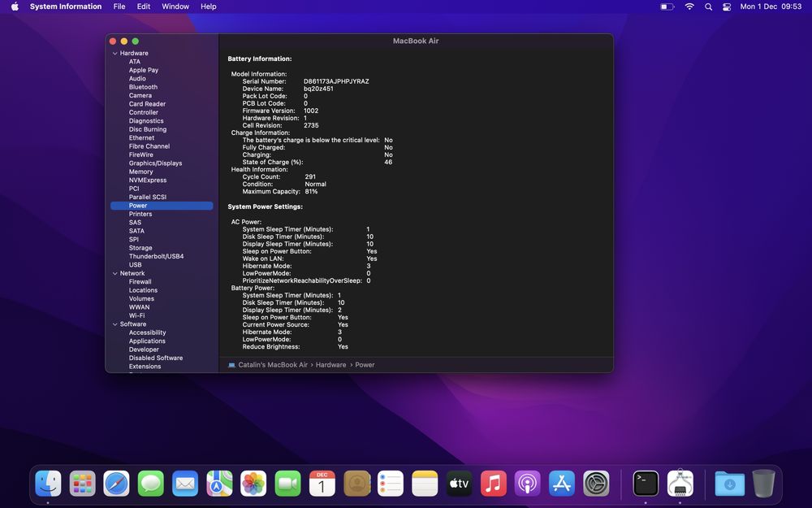This screenshot has height=508, width=812.
Task: Open Music app in the Dock
Action: tap(494, 483)
